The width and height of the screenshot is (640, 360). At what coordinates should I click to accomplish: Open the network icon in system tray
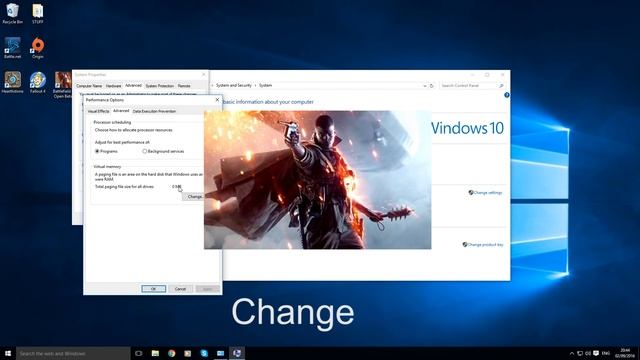click(x=580, y=353)
